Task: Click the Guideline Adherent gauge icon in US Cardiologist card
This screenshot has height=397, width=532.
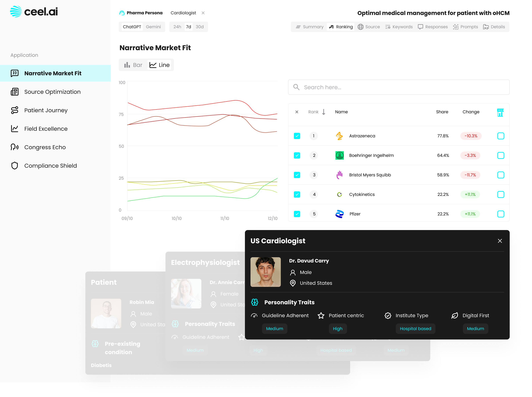Action: click(x=254, y=315)
